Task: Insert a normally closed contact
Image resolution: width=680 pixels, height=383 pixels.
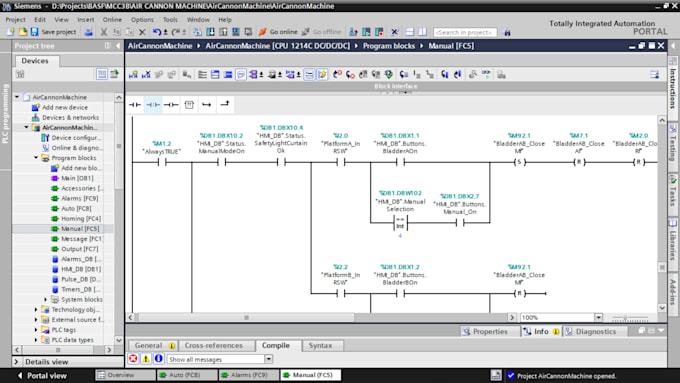Action: tap(153, 105)
